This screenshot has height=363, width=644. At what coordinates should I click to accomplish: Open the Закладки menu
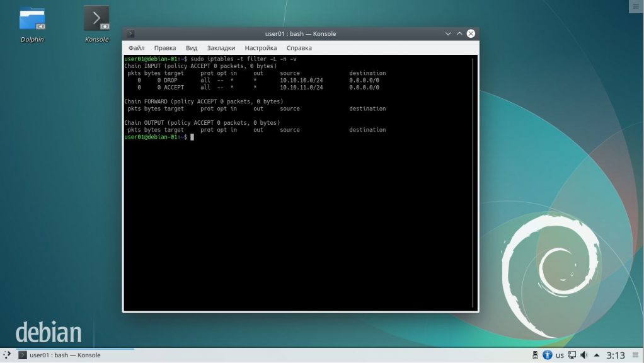point(221,48)
